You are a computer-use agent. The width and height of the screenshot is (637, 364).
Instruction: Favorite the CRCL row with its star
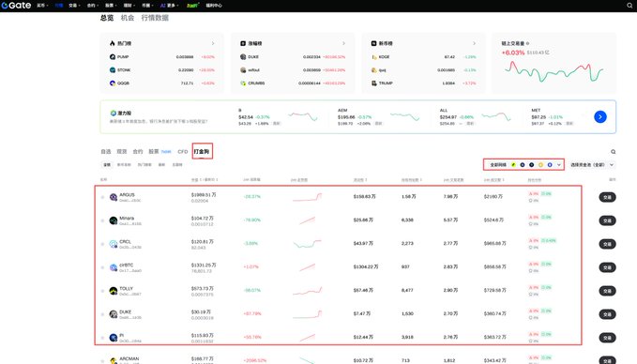point(102,244)
